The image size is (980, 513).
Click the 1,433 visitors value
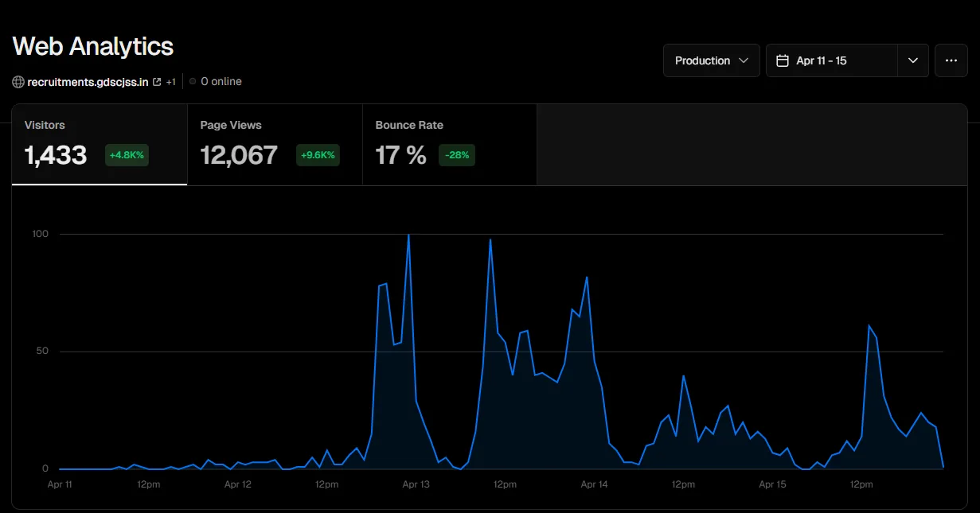[56, 155]
